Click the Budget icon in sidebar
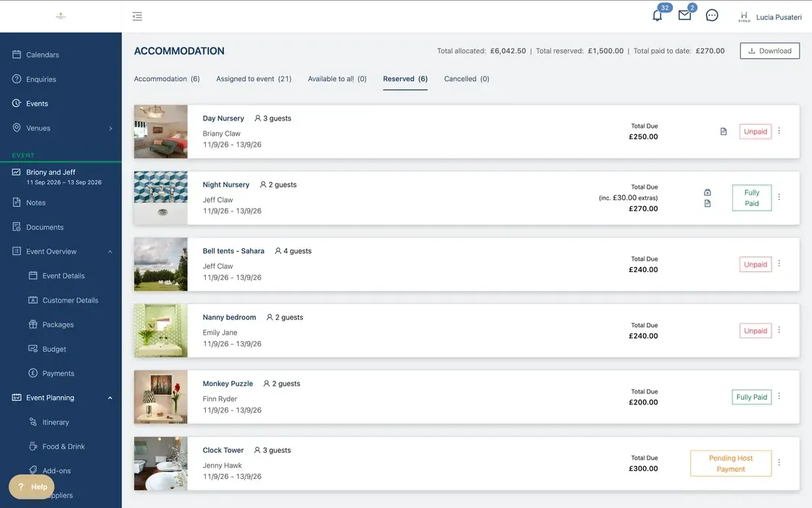 33,348
